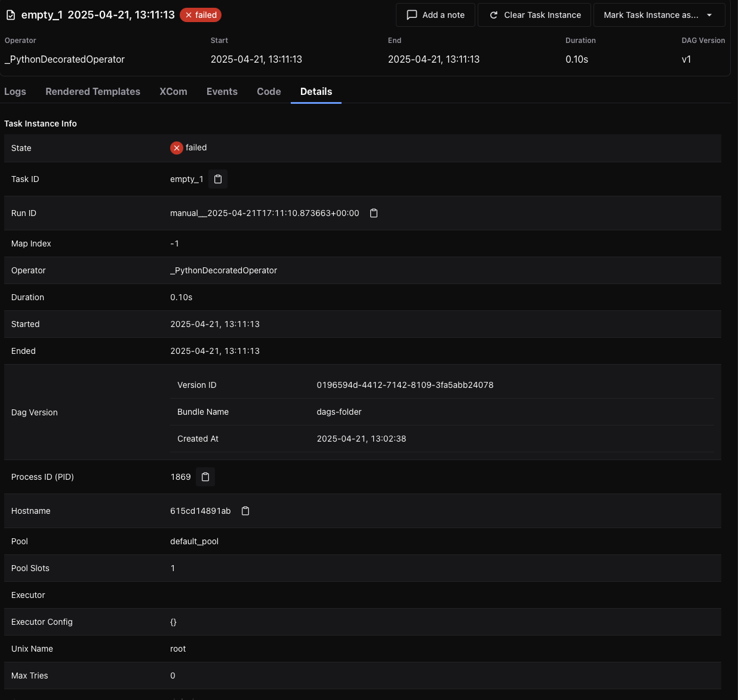The height and width of the screenshot is (700, 738).
Task: Go to the XCom tab
Action: pyautogui.click(x=173, y=91)
